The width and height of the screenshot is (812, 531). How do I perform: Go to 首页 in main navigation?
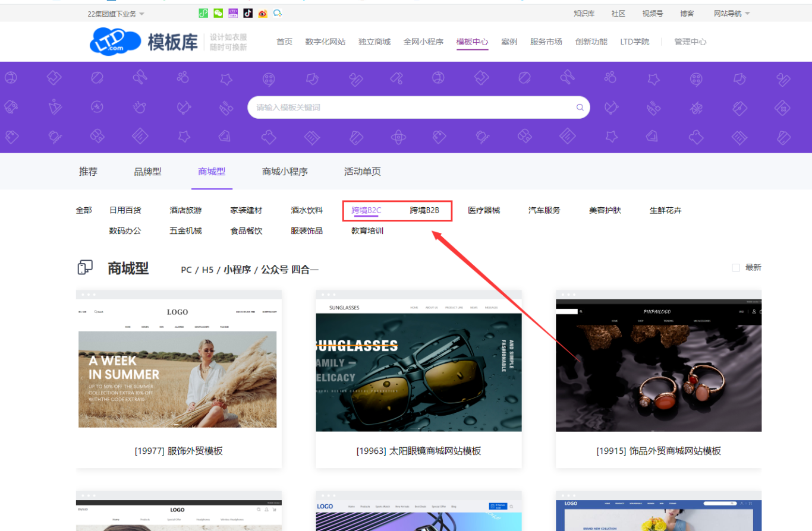285,42
